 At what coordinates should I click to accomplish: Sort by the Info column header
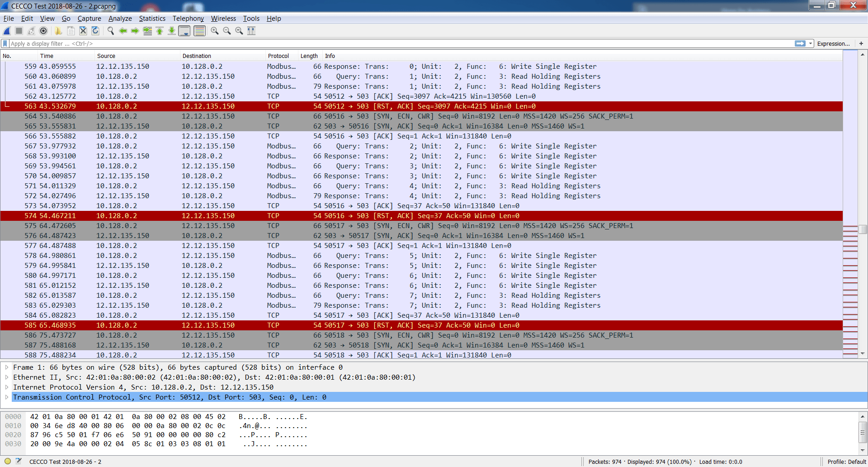(x=582, y=56)
